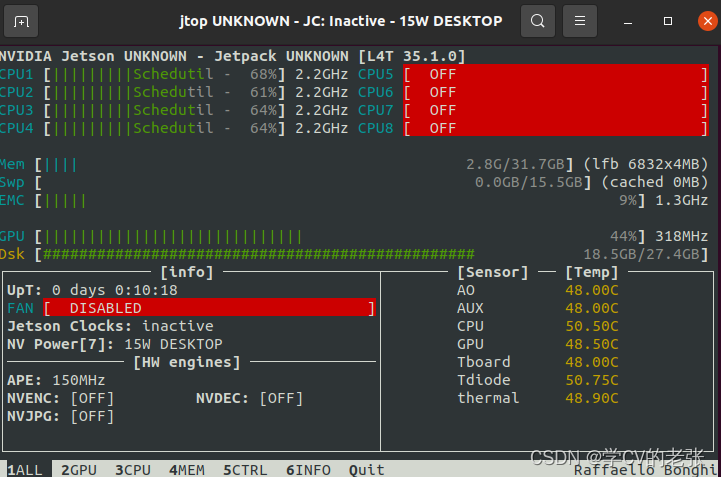Click the CPU 50.50C temperature
Viewport: 721px width, 477px height.
point(592,326)
